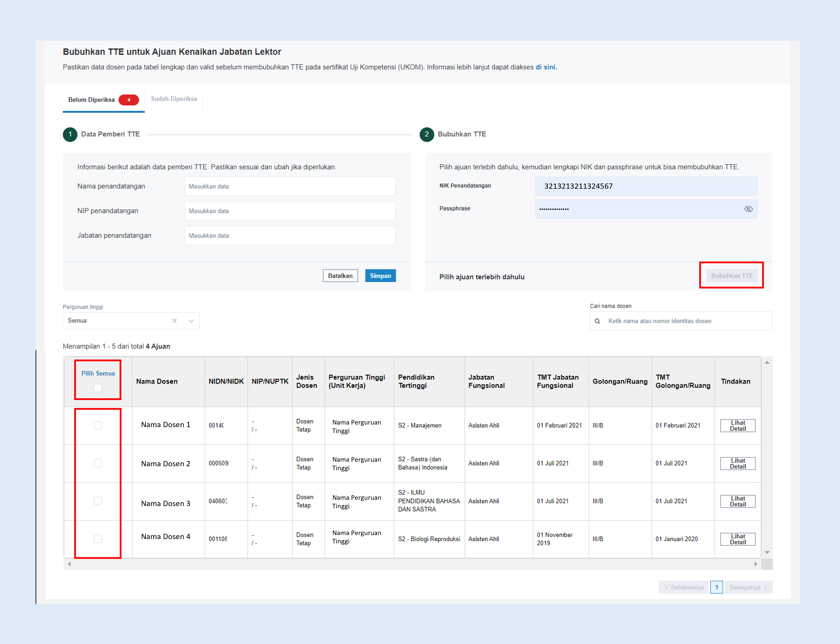Focus the NIP penandatangan input field
840x644 pixels.
pos(290,211)
